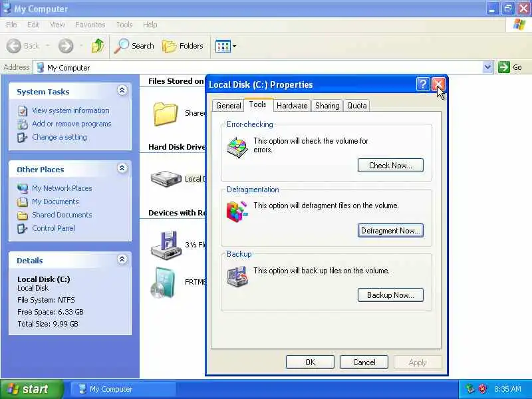Click the Change a setting icon
532x399 pixels.
pyautogui.click(x=23, y=138)
